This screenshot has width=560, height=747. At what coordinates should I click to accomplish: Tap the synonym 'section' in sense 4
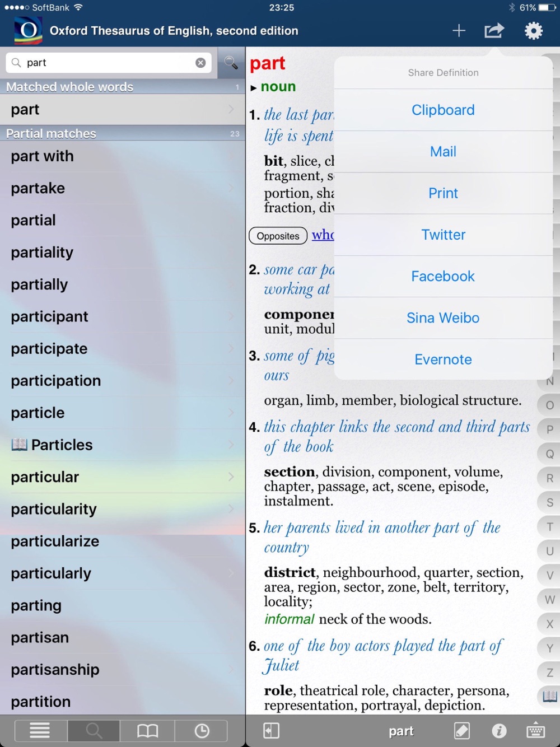click(289, 471)
